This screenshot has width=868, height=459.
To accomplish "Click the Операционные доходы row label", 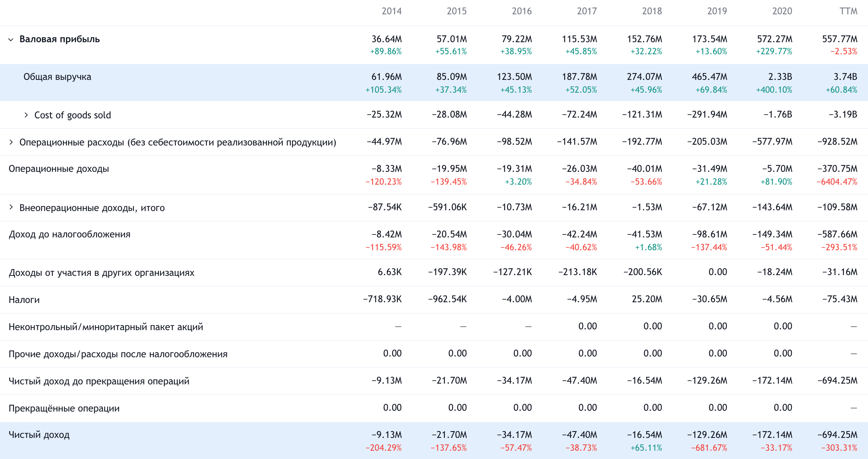I will [x=59, y=169].
